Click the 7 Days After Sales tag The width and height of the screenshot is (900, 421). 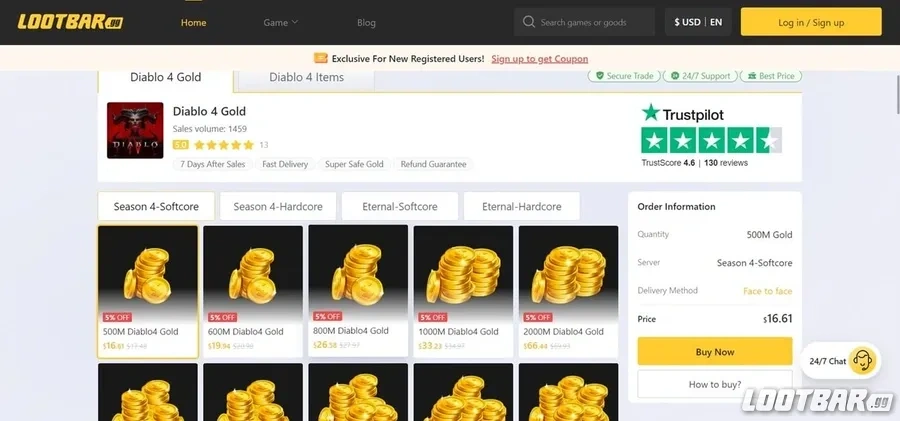[212, 164]
